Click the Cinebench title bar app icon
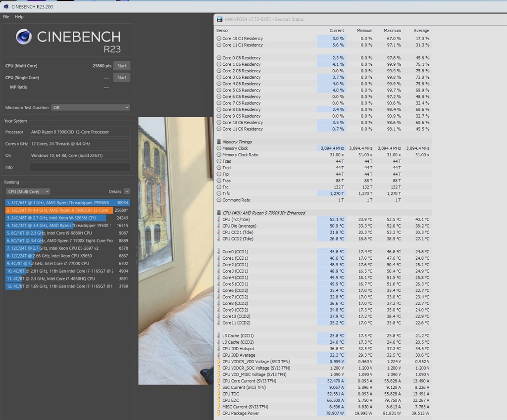507x420 pixels. 6,6
